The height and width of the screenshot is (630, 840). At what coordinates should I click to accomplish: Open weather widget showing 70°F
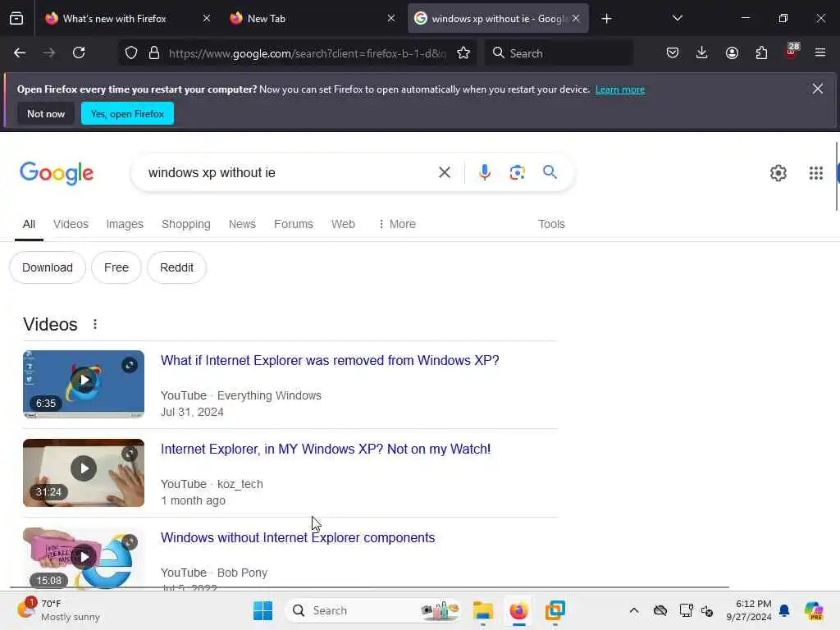(x=59, y=610)
